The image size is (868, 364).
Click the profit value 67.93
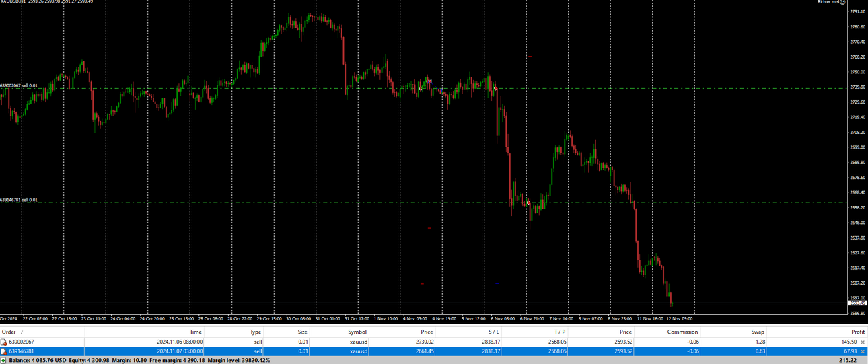[x=851, y=351]
